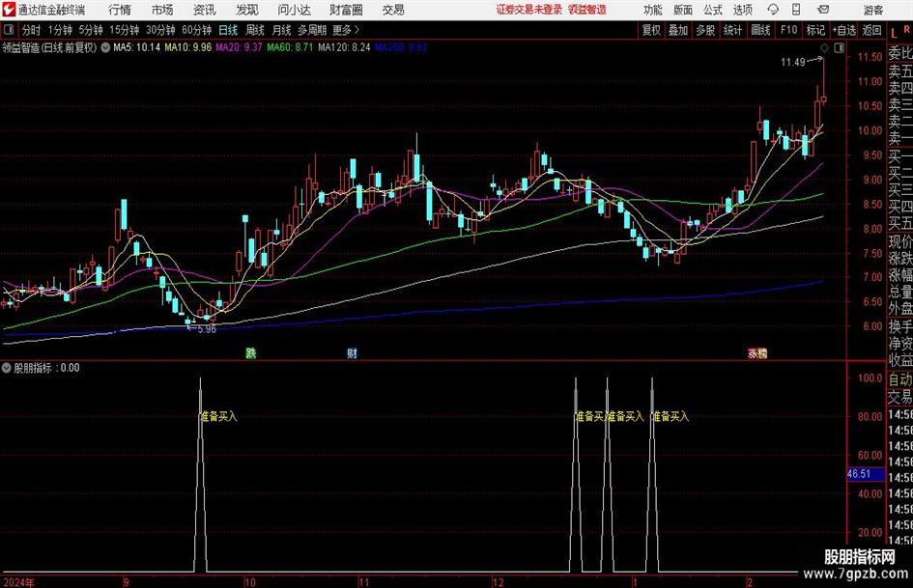This screenshot has height=588, width=913.
Task: Click the 证券交易未登录 login link
Action: coord(529,10)
